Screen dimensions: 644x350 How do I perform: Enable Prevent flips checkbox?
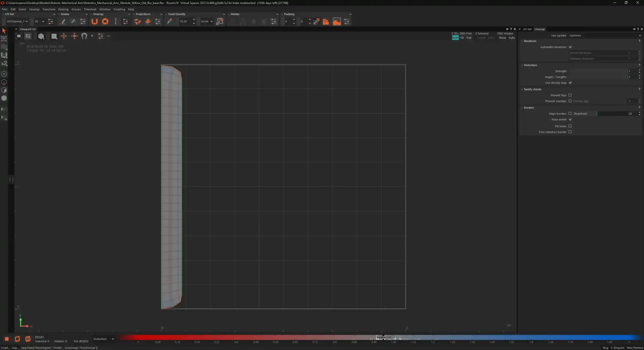tap(570, 95)
